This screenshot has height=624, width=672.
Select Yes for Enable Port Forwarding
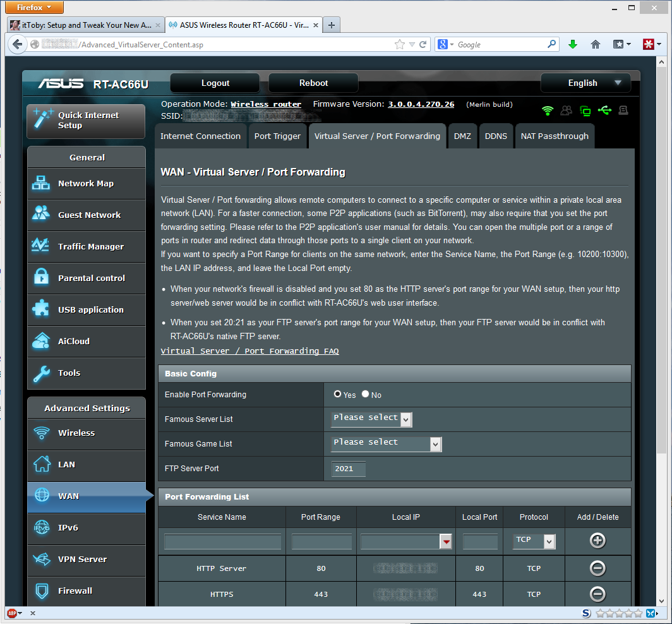click(337, 394)
